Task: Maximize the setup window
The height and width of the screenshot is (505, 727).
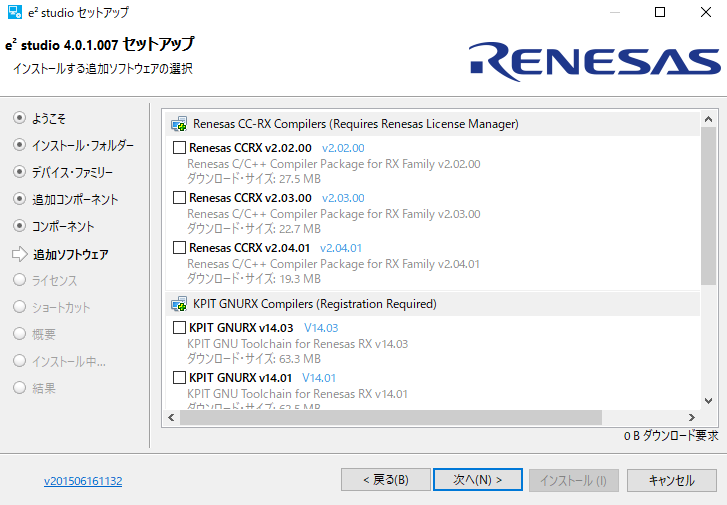Action: (660, 12)
